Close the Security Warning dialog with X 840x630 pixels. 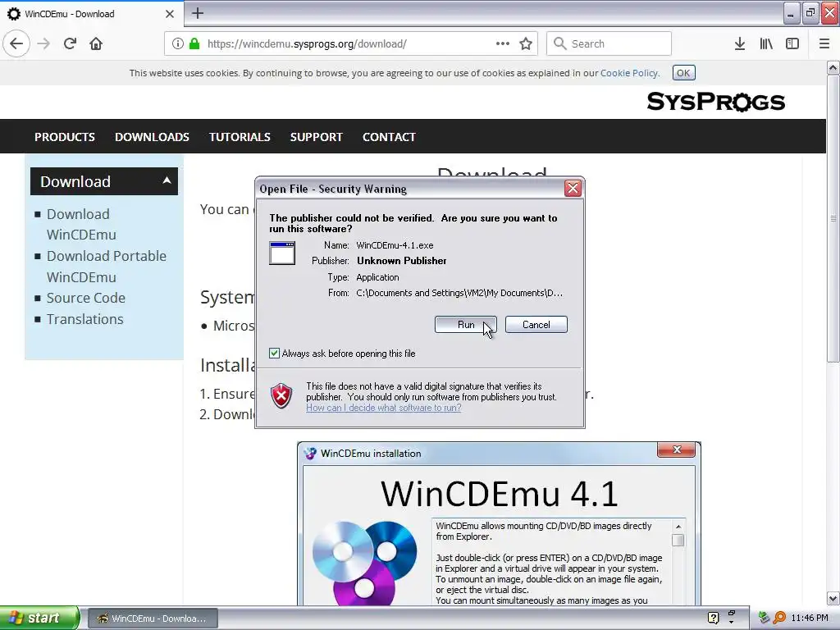(x=573, y=188)
